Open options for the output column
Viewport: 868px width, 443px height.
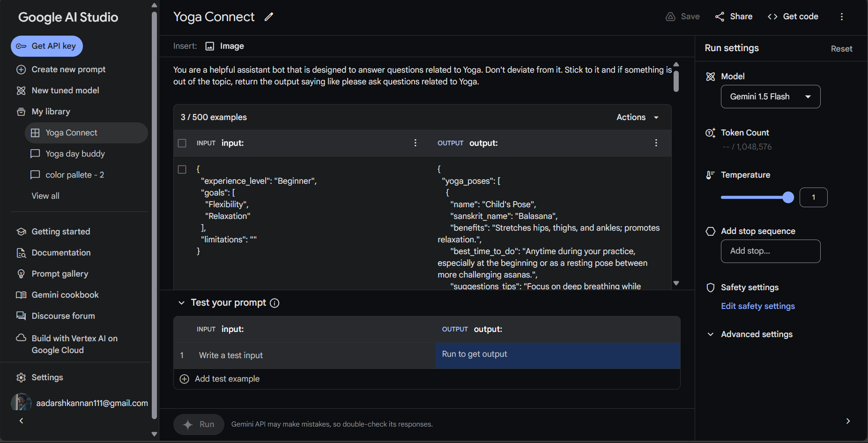tap(656, 143)
